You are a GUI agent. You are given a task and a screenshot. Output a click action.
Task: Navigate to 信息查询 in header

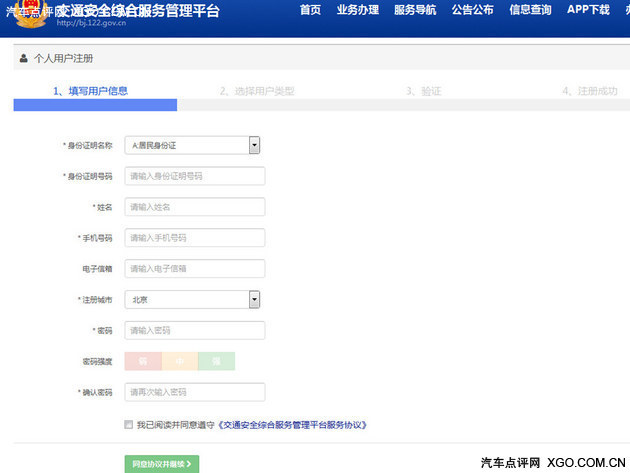point(530,10)
